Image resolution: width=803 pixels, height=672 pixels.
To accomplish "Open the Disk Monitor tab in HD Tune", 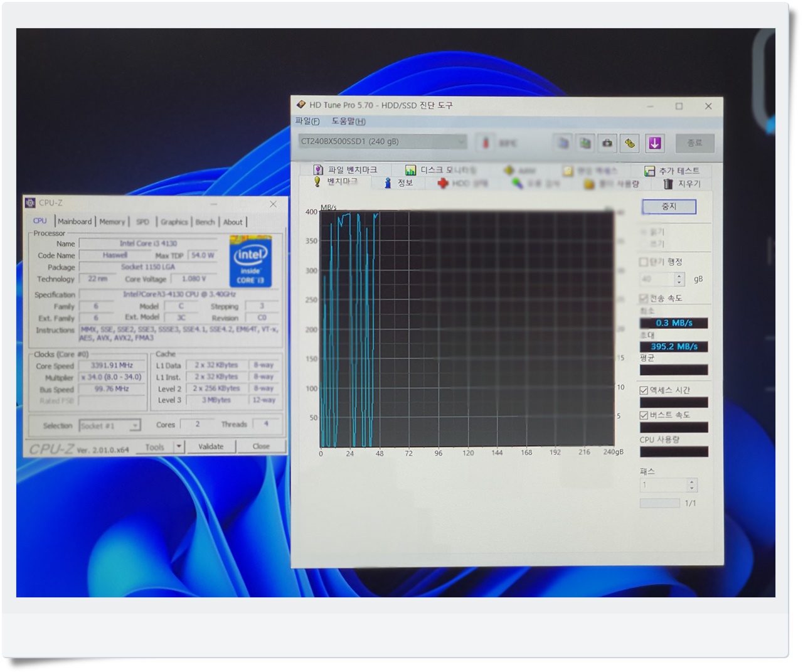I will (x=441, y=170).
